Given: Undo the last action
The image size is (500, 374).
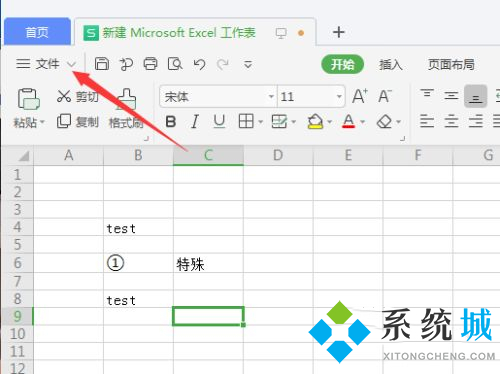Looking at the screenshot, I should coord(199,64).
